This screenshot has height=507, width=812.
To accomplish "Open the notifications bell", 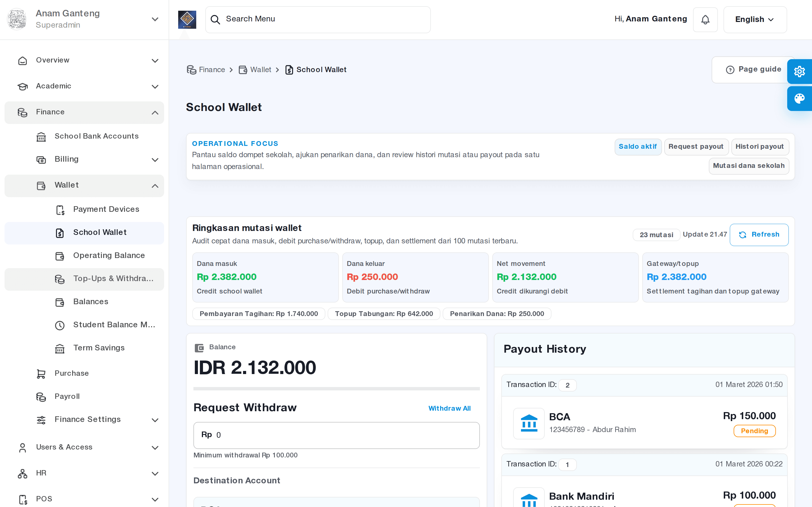I will pyautogui.click(x=705, y=19).
